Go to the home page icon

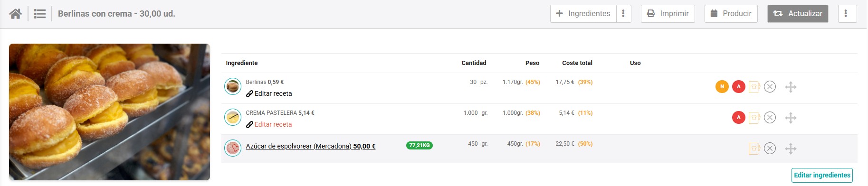click(15, 14)
